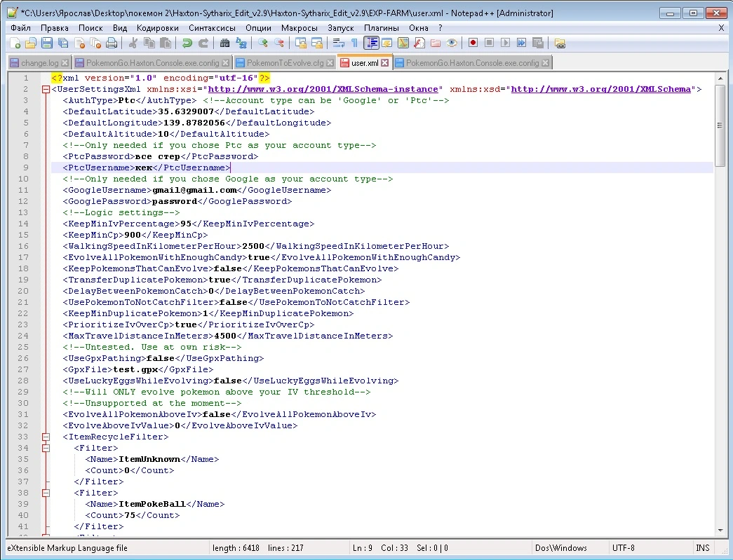The image size is (733, 560).
Task: Open the Макросы menu
Action: (300, 28)
